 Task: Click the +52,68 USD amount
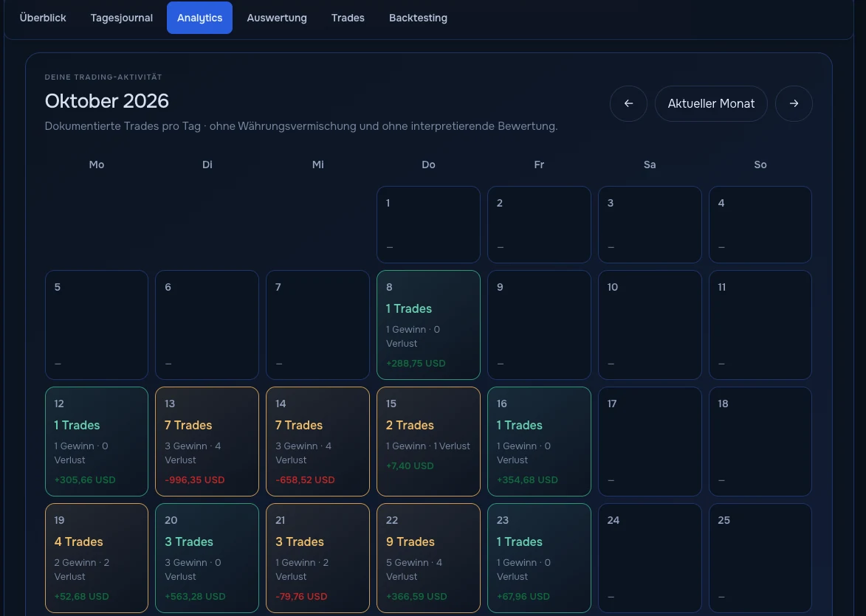pos(82,596)
